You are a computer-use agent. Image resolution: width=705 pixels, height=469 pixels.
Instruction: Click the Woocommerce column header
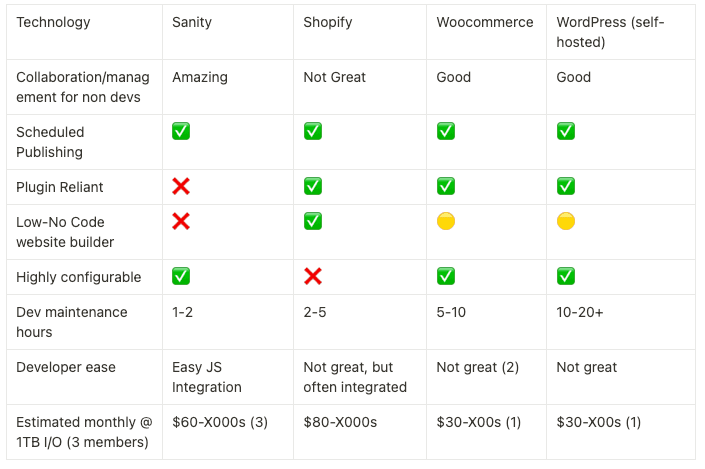[485, 22]
